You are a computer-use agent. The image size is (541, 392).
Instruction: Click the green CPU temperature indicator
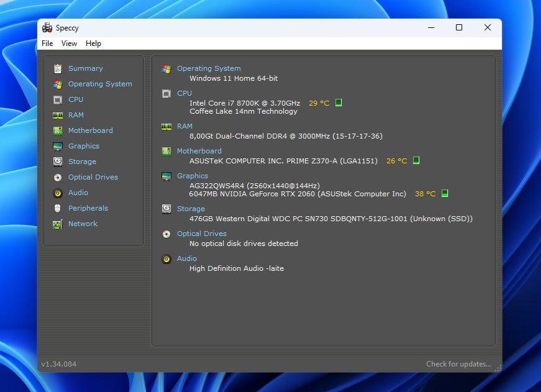[339, 103]
